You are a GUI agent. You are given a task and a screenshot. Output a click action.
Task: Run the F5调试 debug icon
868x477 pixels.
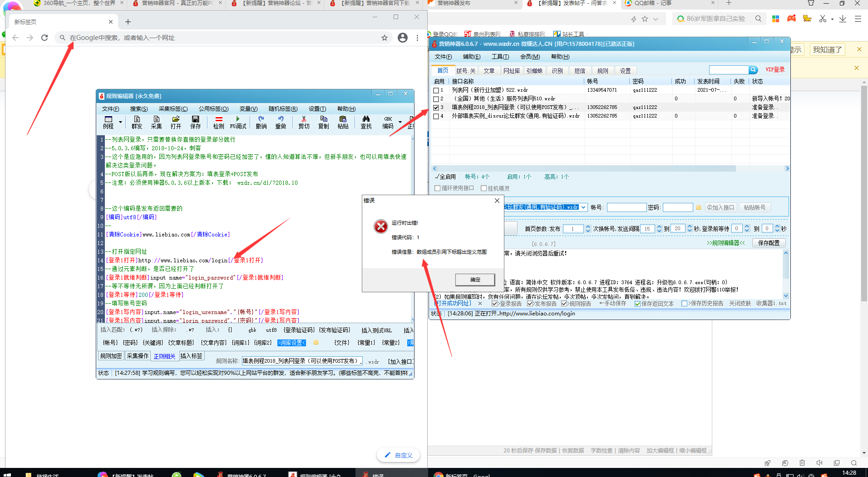coord(237,122)
